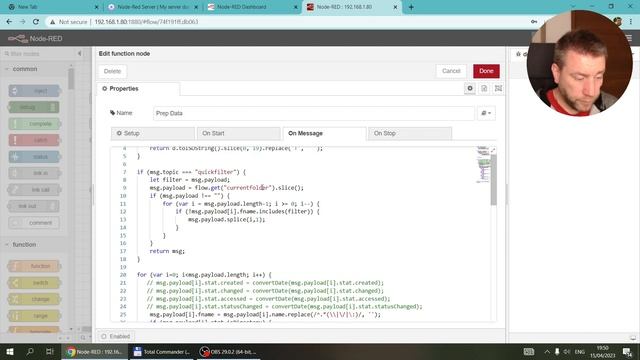Open the name field icon dropdown
The image size is (640, 360).
(x=486, y=113)
